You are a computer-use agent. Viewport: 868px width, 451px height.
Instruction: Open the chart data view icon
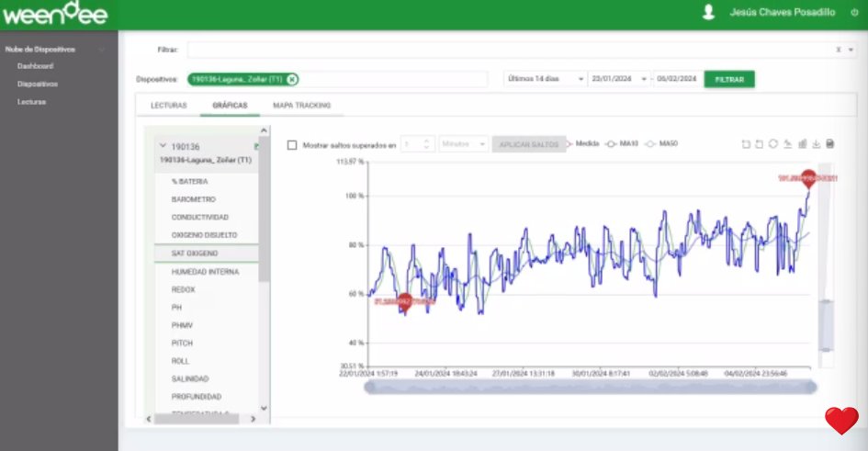829,144
